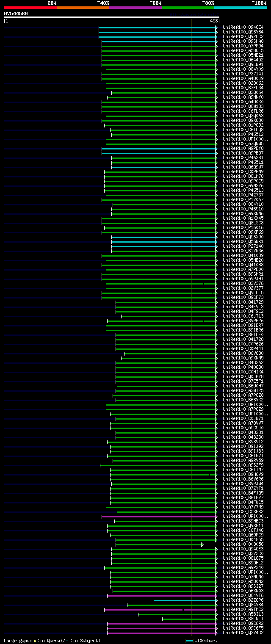This screenshot has width=271, height=644.
Task: Click the green ~80% identity legend segment
Action: 188,7
